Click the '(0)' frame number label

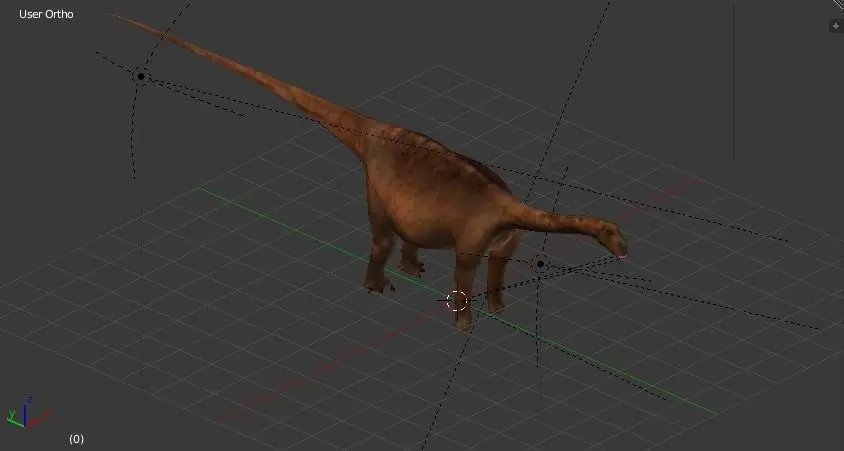tap(76, 439)
